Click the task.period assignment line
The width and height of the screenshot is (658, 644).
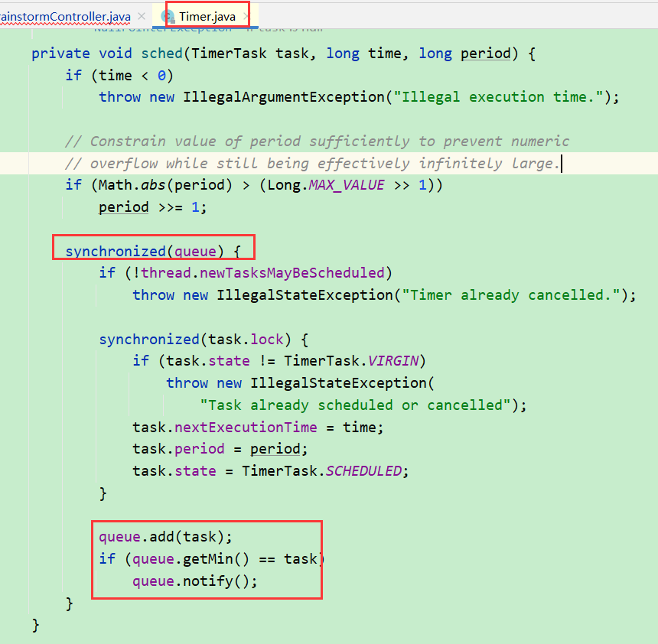tap(220, 449)
